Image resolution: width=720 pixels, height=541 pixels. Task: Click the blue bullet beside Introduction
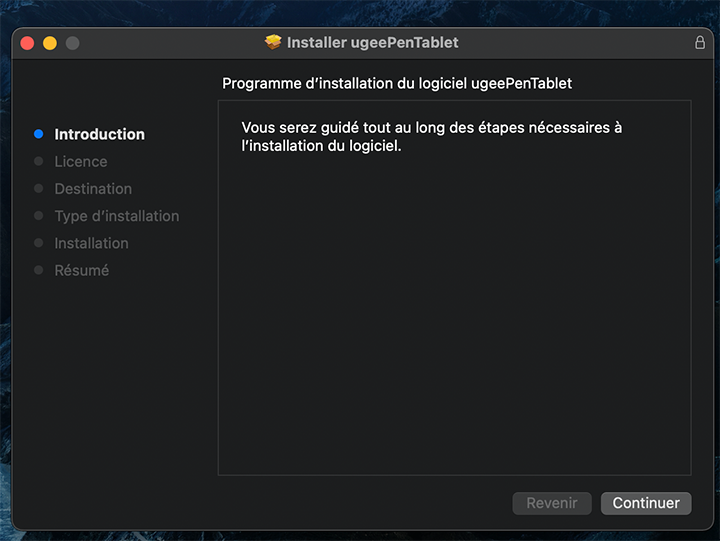coord(39,134)
